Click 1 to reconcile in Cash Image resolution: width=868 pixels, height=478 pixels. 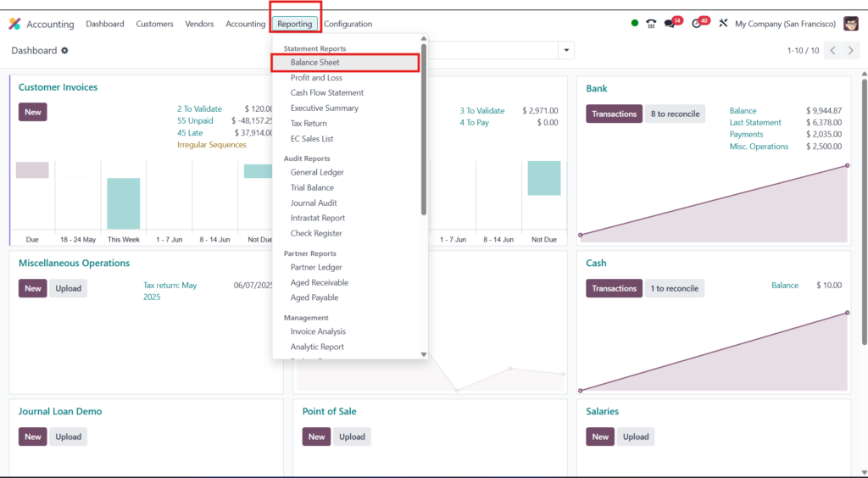[674, 288]
